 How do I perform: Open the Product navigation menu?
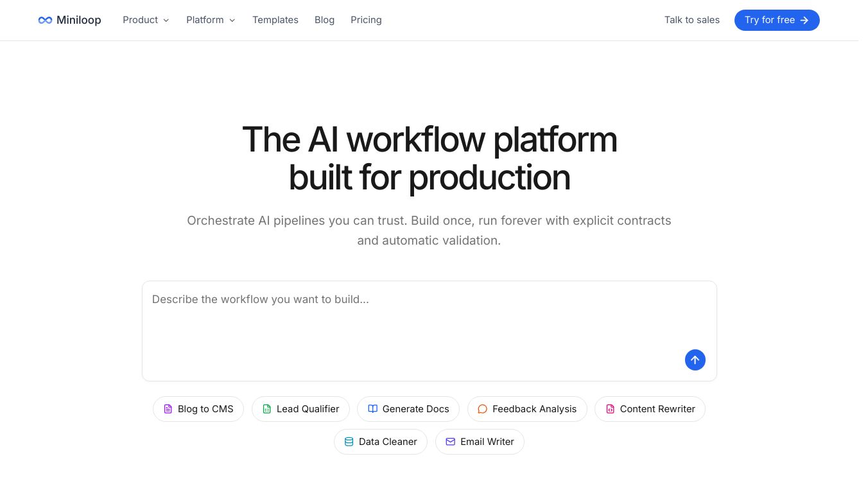tap(146, 20)
